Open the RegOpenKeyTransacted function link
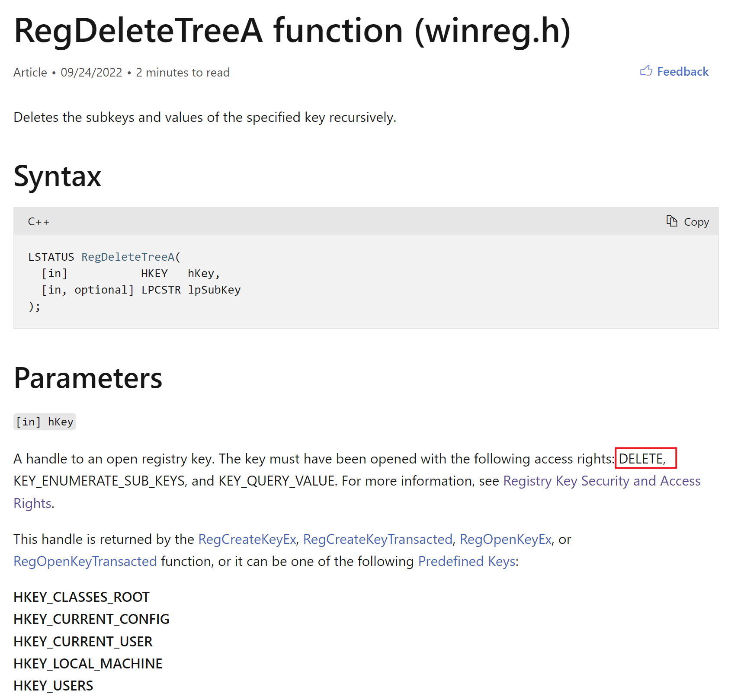 [85, 561]
